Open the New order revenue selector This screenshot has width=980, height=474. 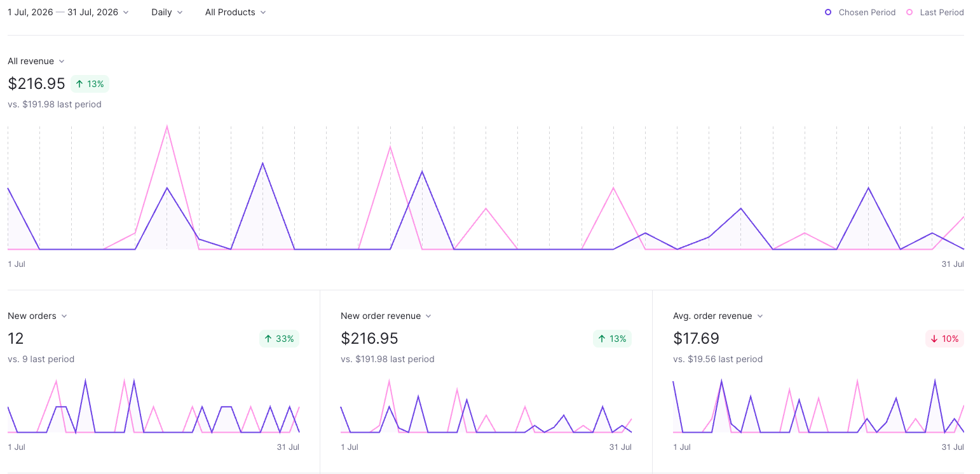(x=386, y=316)
